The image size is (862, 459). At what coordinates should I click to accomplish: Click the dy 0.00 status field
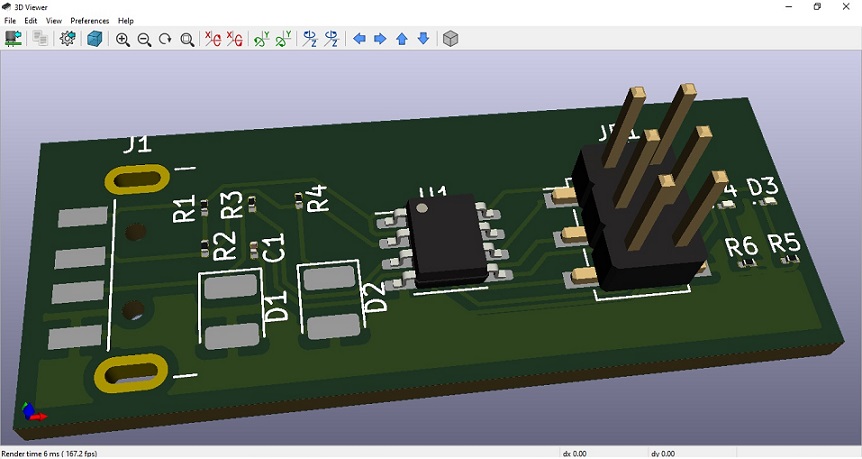[663, 454]
